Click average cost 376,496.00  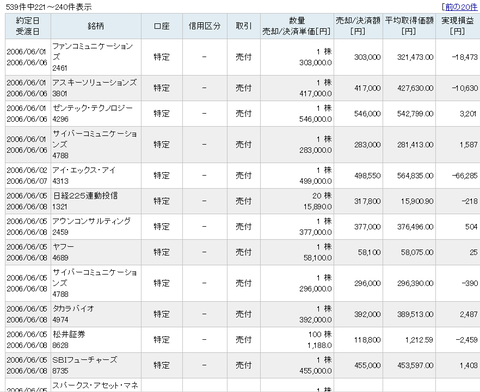pos(415,227)
